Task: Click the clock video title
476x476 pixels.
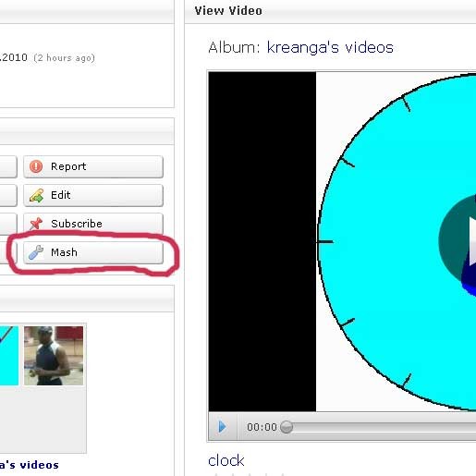Action: coord(226,461)
